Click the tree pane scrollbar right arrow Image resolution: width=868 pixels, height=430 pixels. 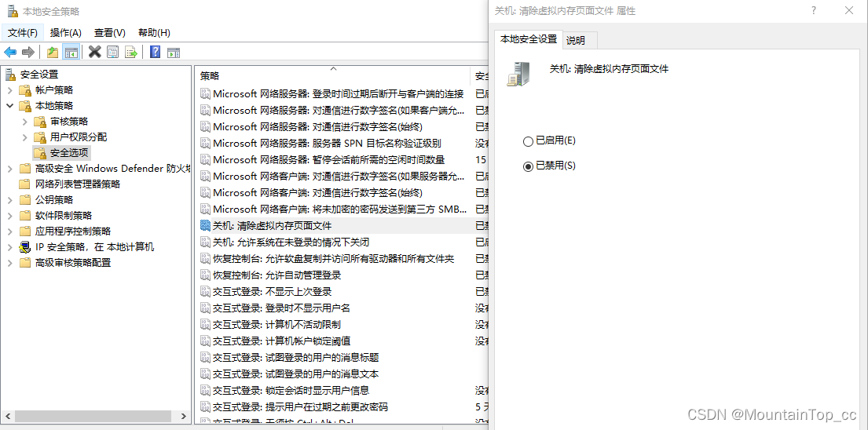tap(185, 416)
